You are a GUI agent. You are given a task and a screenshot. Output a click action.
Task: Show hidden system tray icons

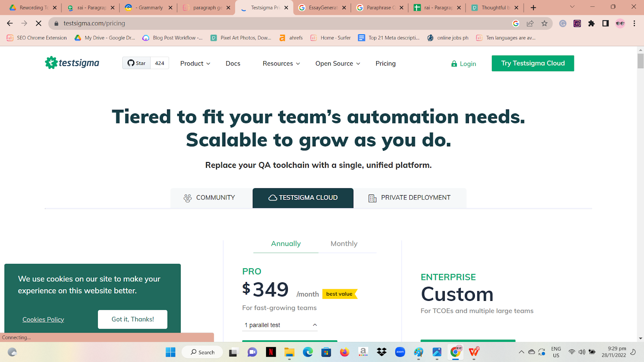(x=521, y=352)
